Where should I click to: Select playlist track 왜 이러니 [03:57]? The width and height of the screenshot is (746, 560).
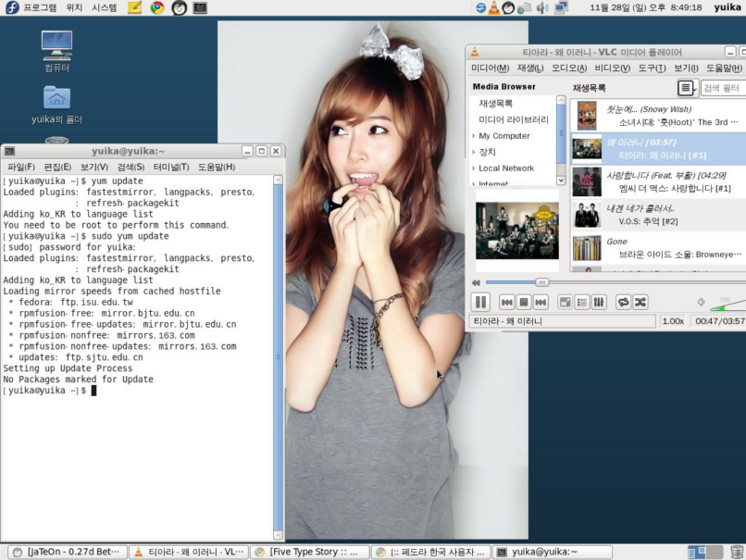click(x=658, y=148)
